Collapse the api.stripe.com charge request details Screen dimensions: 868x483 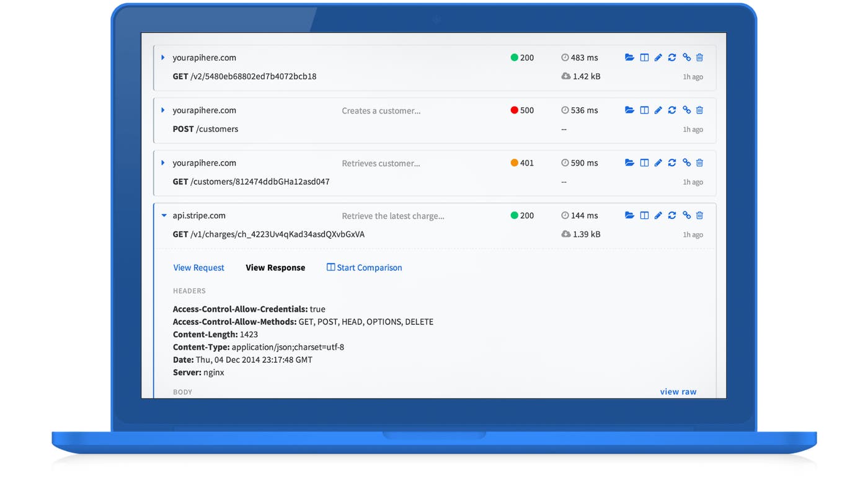click(163, 215)
